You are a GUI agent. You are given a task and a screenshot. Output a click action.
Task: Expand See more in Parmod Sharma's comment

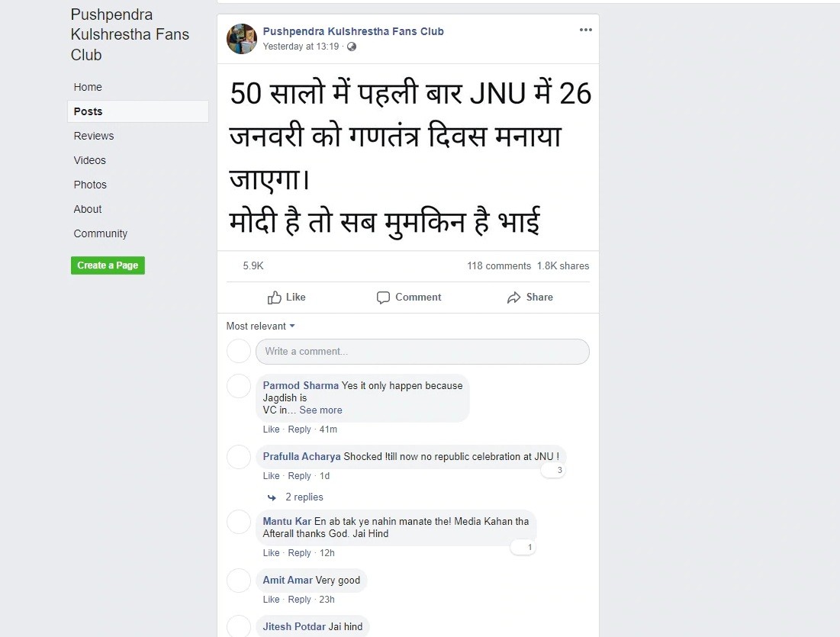320,410
